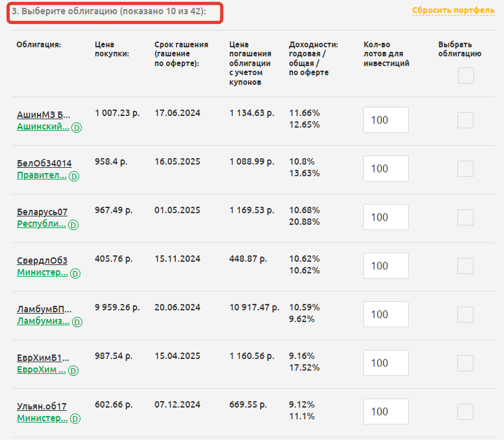The width and height of the screenshot is (504, 440).
Task: Select the АшинМЗ bond checkbox
Action: pyautogui.click(x=465, y=120)
